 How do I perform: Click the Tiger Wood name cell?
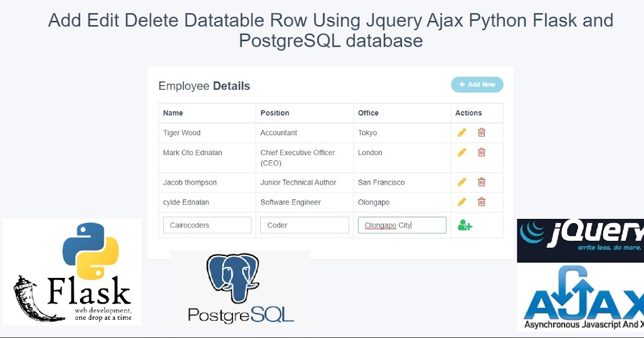pyautogui.click(x=207, y=133)
